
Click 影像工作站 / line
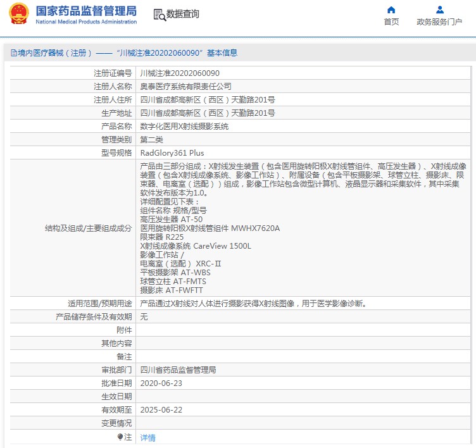pos(162,255)
